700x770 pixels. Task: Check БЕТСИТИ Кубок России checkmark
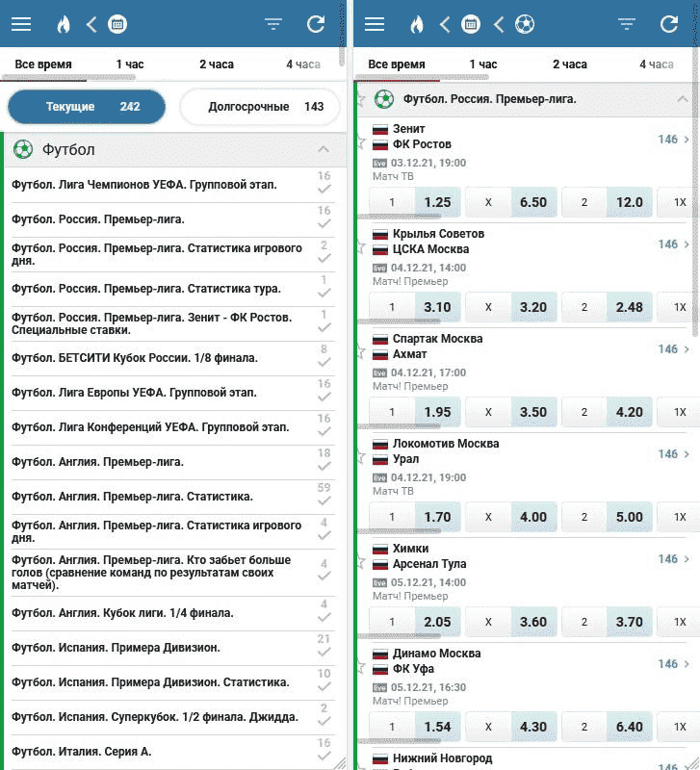(324, 363)
